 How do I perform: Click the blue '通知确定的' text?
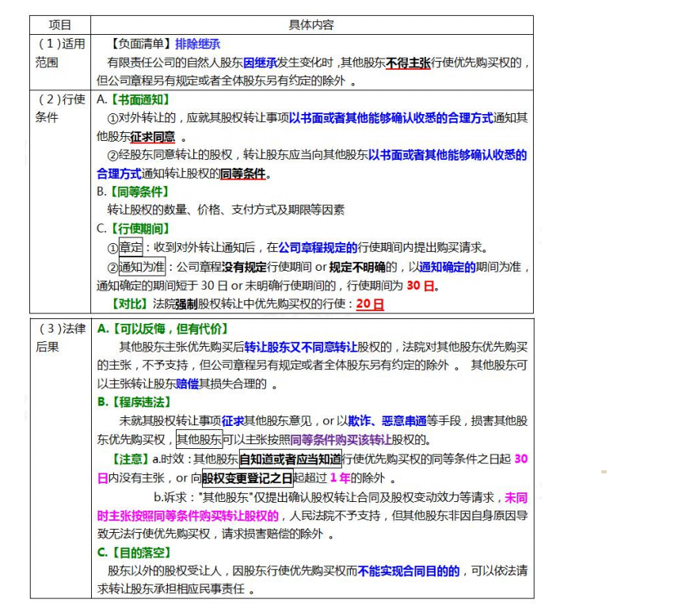coord(448,267)
